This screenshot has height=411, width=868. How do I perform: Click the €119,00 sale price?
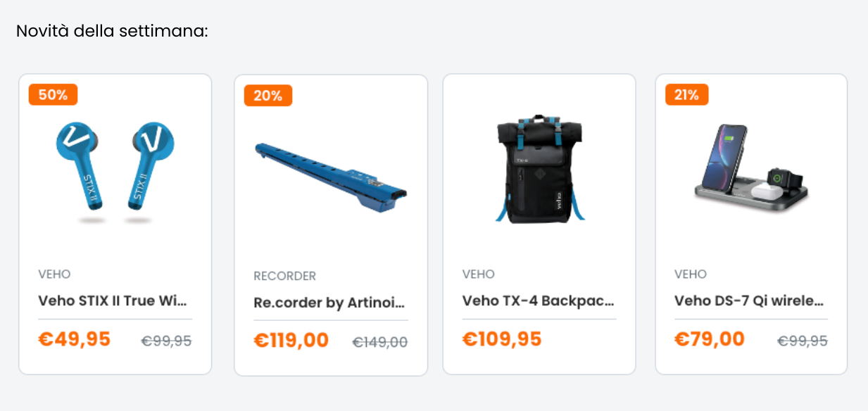(x=291, y=341)
